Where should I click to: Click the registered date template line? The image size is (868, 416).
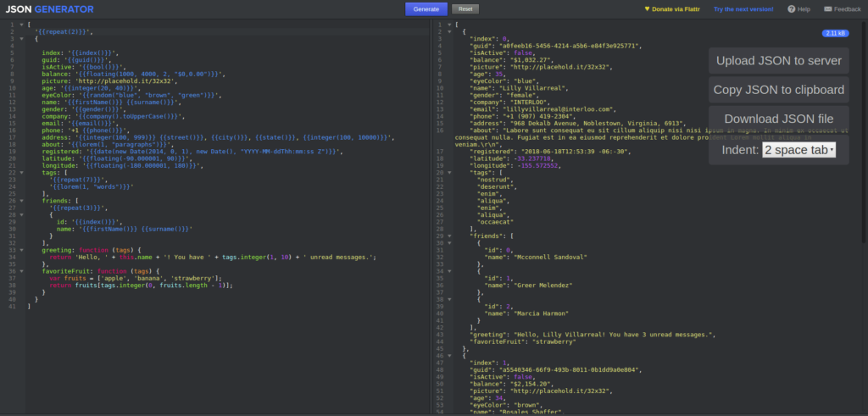click(x=192, y=152)
